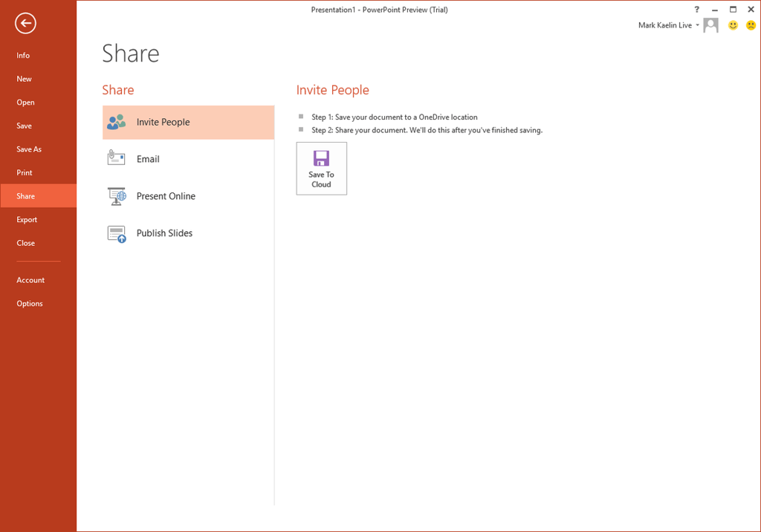The height and width of the screenshot is (532, 761).
Task: Click the back arrow to exit Backstage
Action: coord(25,23)
